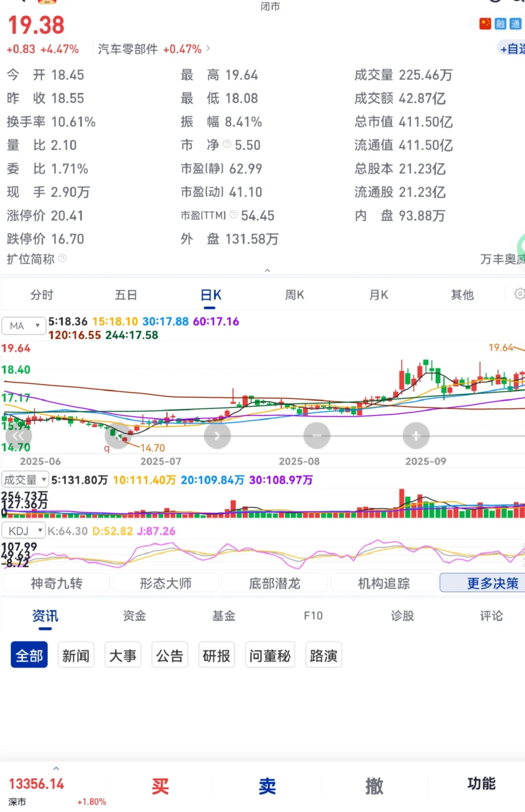The width and height of the screenshot is (525, 812).
Task: Show help for 市盈(TTM) question icon
Action: [x=233, y=214]
